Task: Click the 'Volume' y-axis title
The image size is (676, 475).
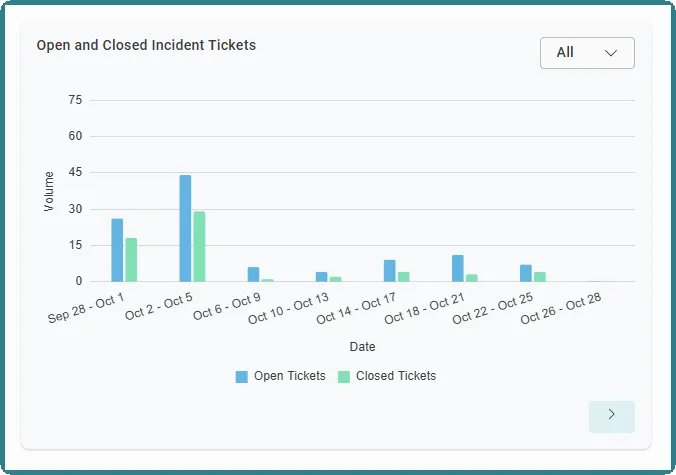Action: pyautogui.click(x=49, y=191)
